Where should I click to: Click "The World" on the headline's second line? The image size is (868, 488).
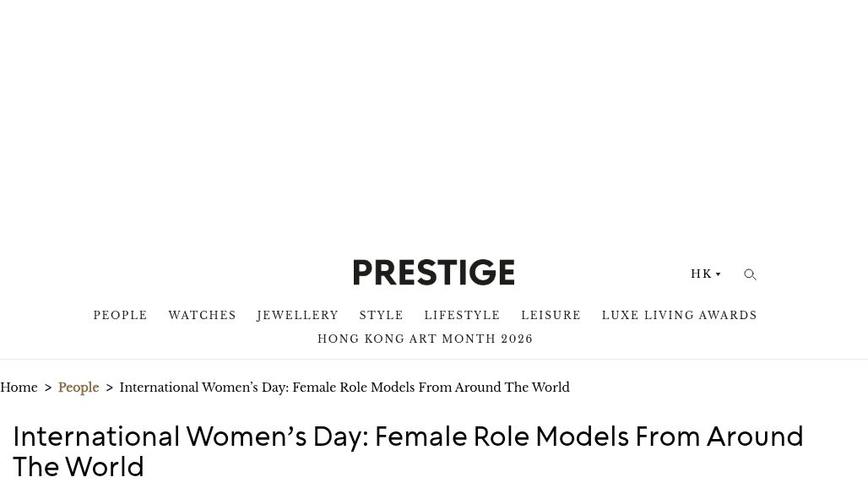pyautogui.click(x=79, y=466)
